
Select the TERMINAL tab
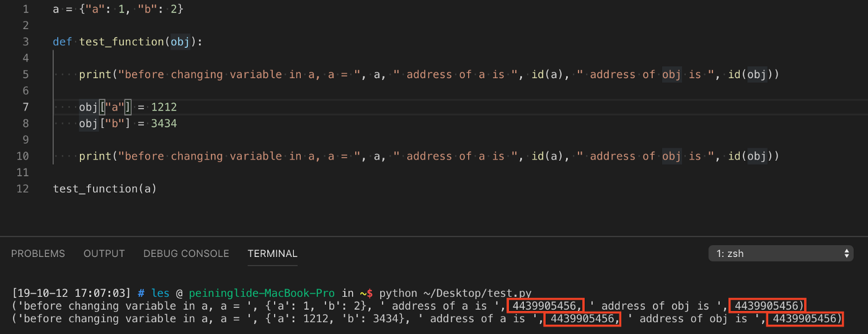coord(272,253)
